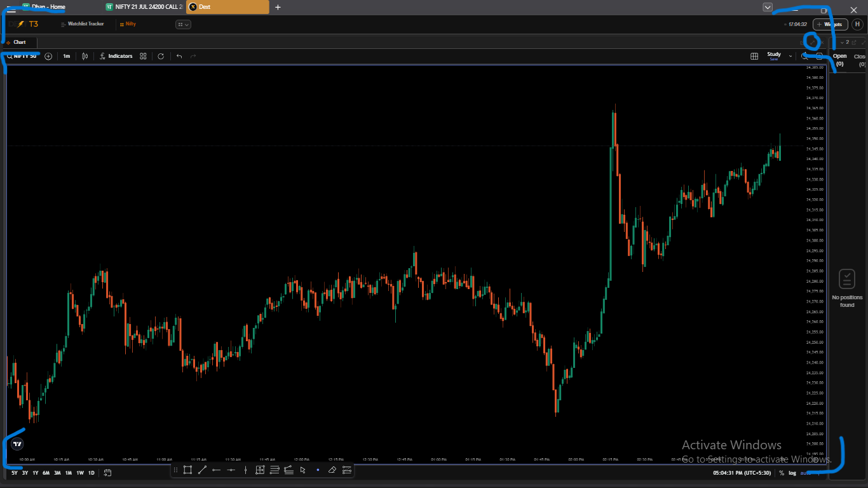Image resolution: width=868 pixels, height=488 pixels.
Task: Add new widgets with Widgets button
Action: coord(831,24)
